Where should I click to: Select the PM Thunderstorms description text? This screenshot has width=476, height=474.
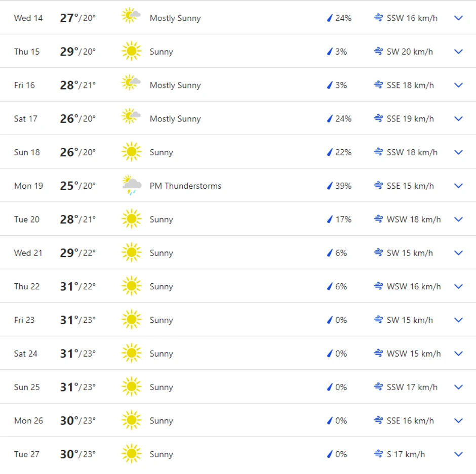coord(185,186)
